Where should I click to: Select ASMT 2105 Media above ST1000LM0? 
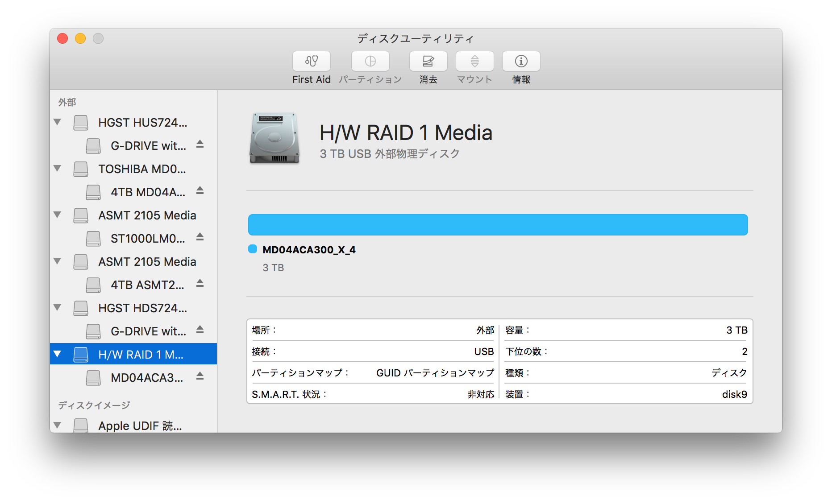[133, 215]
